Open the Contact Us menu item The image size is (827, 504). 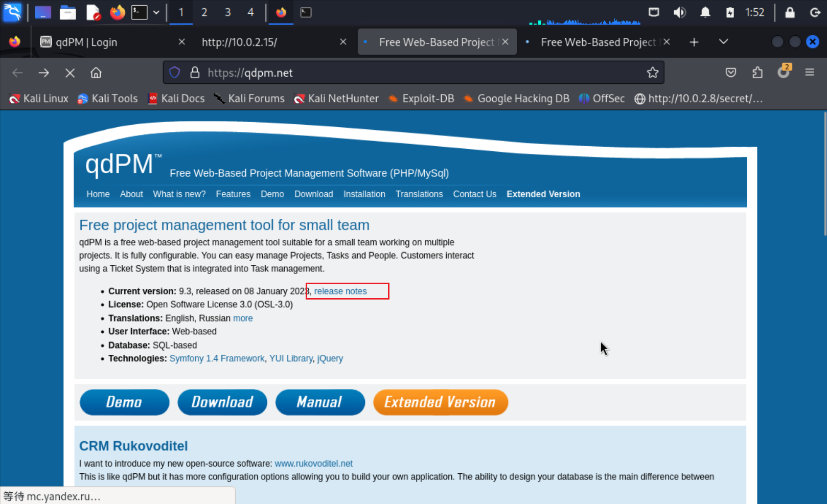point(475,194)
